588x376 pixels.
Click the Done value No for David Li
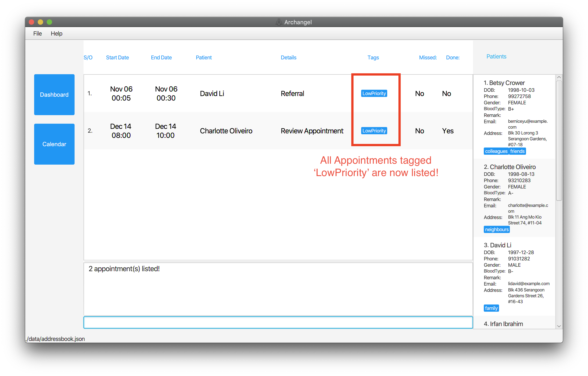[x=446, y=93]
